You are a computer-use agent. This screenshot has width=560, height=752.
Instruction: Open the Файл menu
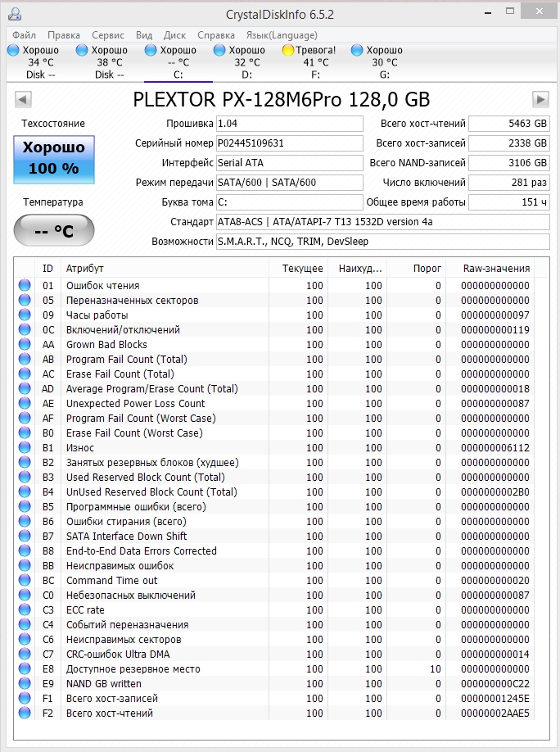click(24, 35)
